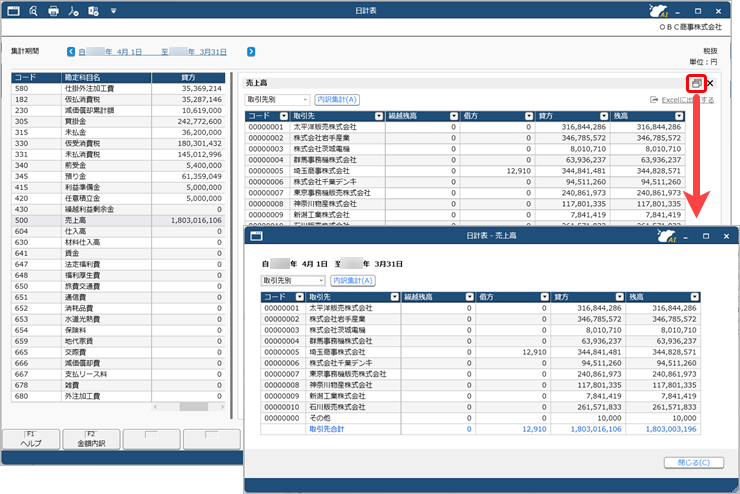Select the 売上高 row in the account list
Image resolution: width=740 pixels, height=494 pixels.
click(118, 220)
